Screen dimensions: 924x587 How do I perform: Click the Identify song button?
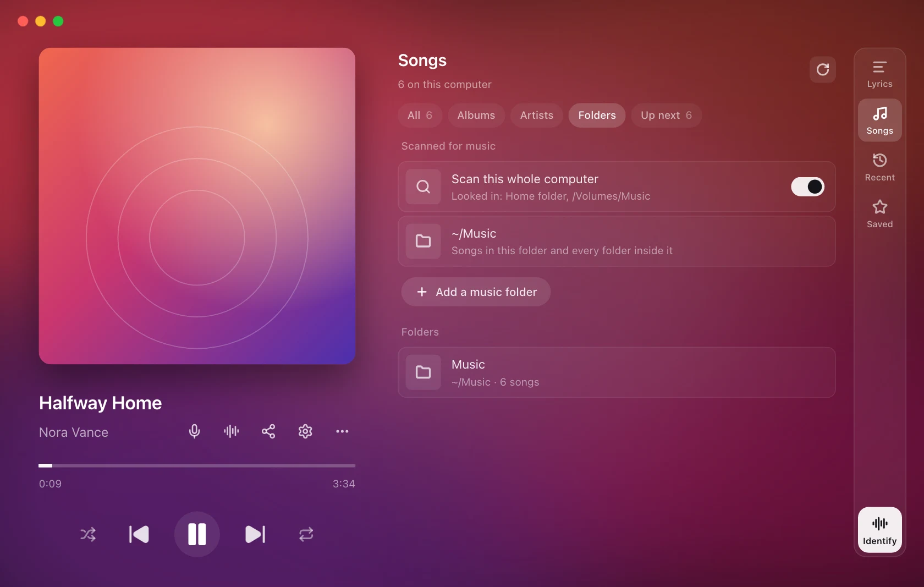click(x=879, y=530)
